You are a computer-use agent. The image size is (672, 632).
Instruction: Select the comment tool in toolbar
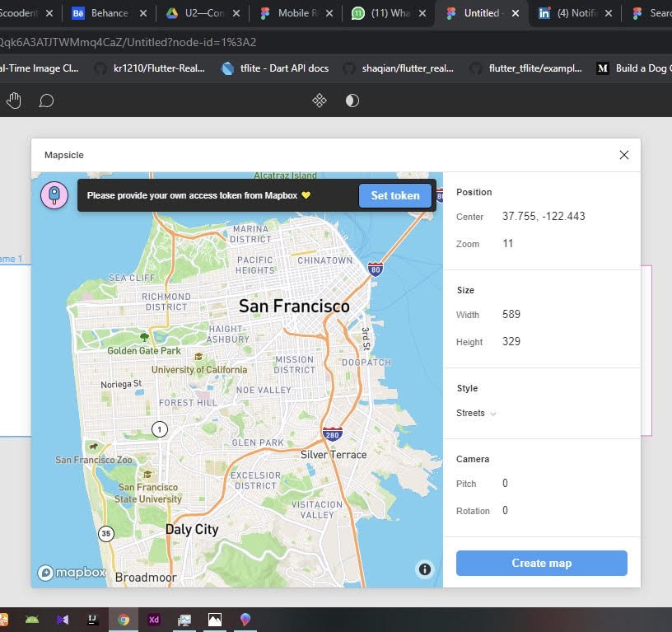[46, 101]
